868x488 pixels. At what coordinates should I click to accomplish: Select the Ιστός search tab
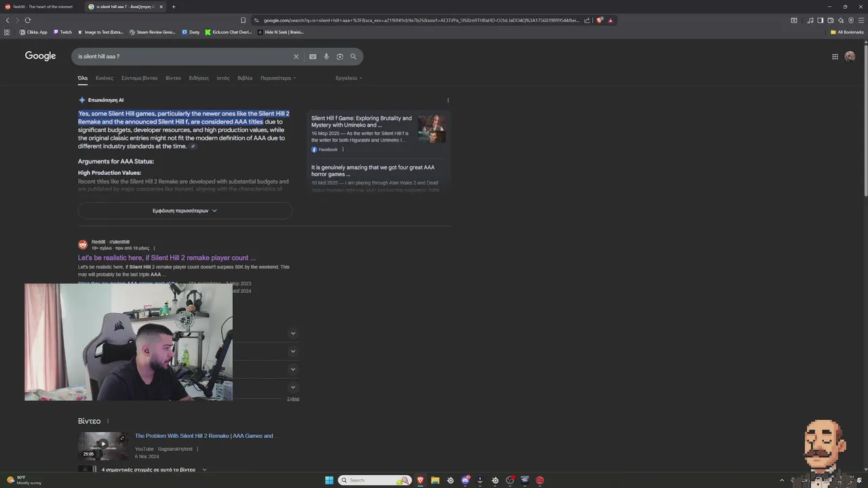pyautogui.click(x=223, y=78)
